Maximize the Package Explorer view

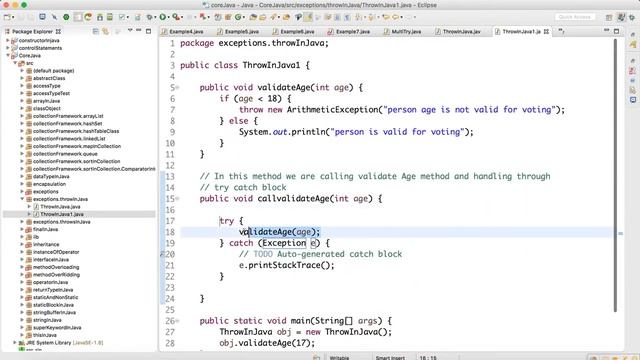click(149, 31)
